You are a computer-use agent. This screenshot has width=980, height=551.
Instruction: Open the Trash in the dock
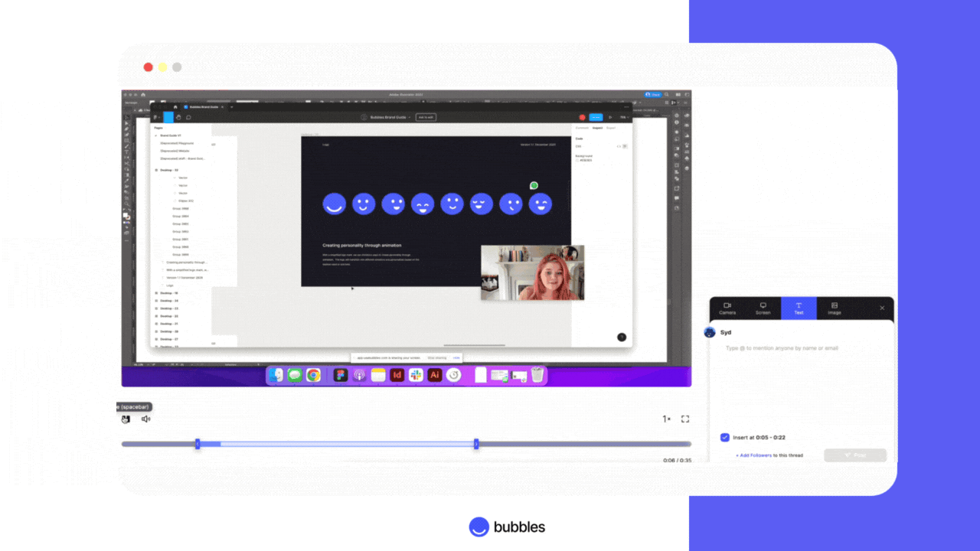(537, 375)
